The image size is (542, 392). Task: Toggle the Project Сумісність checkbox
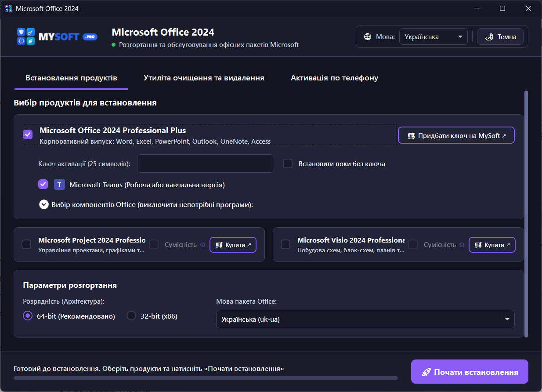click(x=154, y=244)
